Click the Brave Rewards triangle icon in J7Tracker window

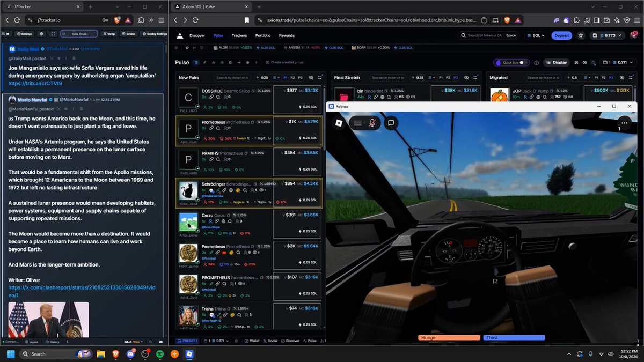[x=128, y=20]
